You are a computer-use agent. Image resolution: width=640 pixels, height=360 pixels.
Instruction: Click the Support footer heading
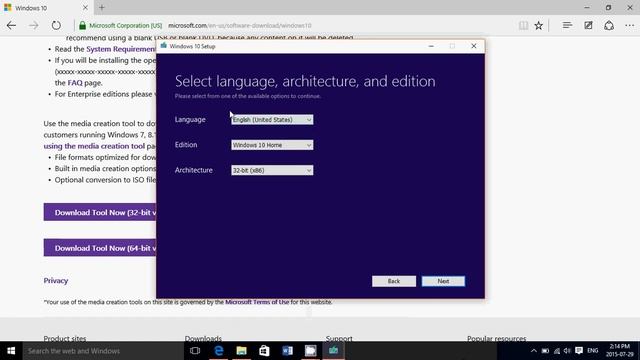339,338
